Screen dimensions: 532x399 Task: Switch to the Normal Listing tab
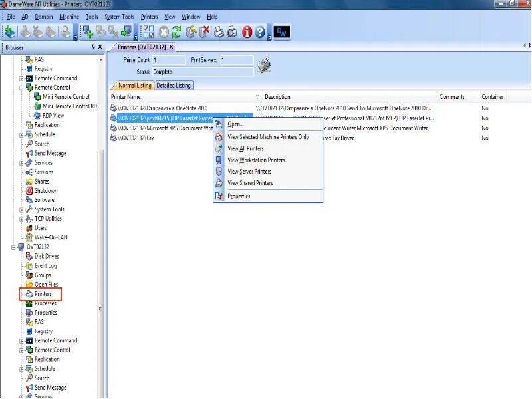(x=135, y=86)
